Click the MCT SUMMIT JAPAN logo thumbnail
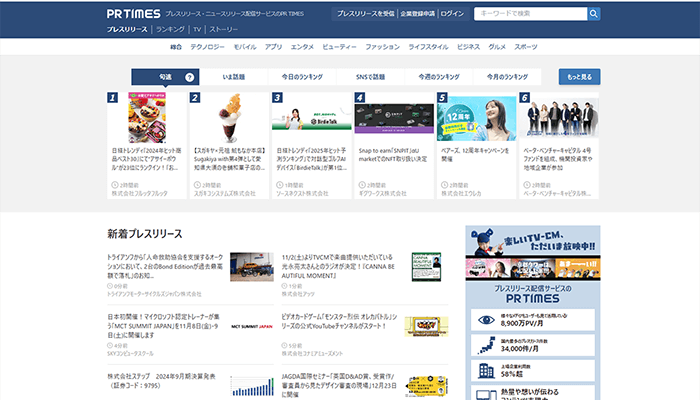Screen dimensions: 700x400 tap(252, 327)
